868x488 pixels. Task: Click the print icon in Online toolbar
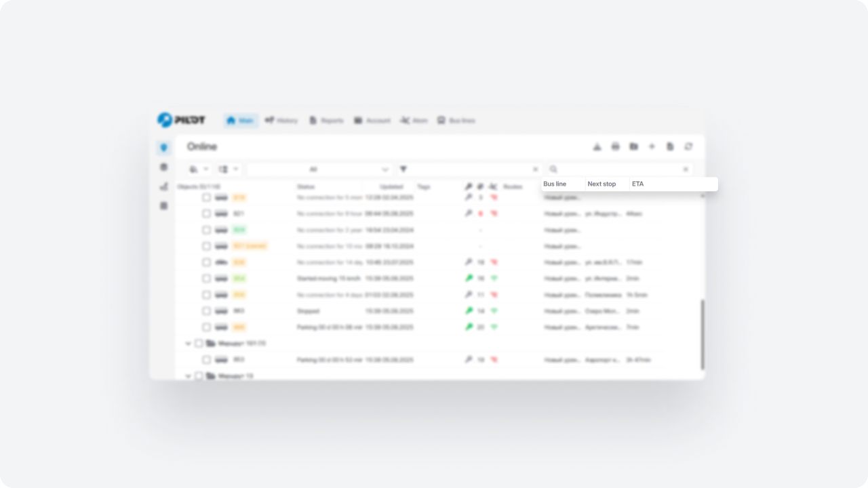(616, 146)
